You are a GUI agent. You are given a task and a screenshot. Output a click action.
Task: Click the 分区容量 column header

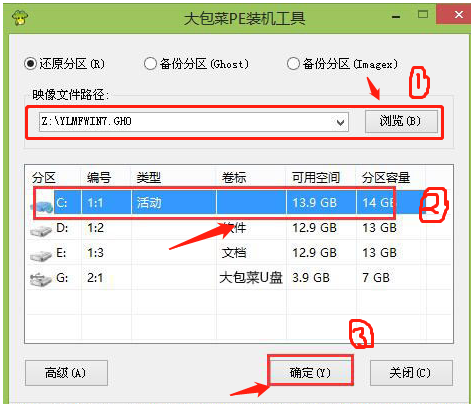[x=386, y=178]
